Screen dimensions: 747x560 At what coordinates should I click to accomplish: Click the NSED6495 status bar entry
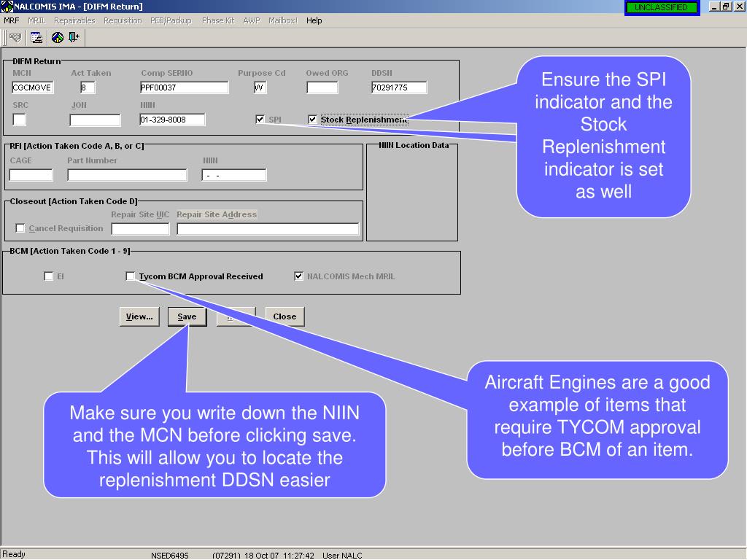169,555
